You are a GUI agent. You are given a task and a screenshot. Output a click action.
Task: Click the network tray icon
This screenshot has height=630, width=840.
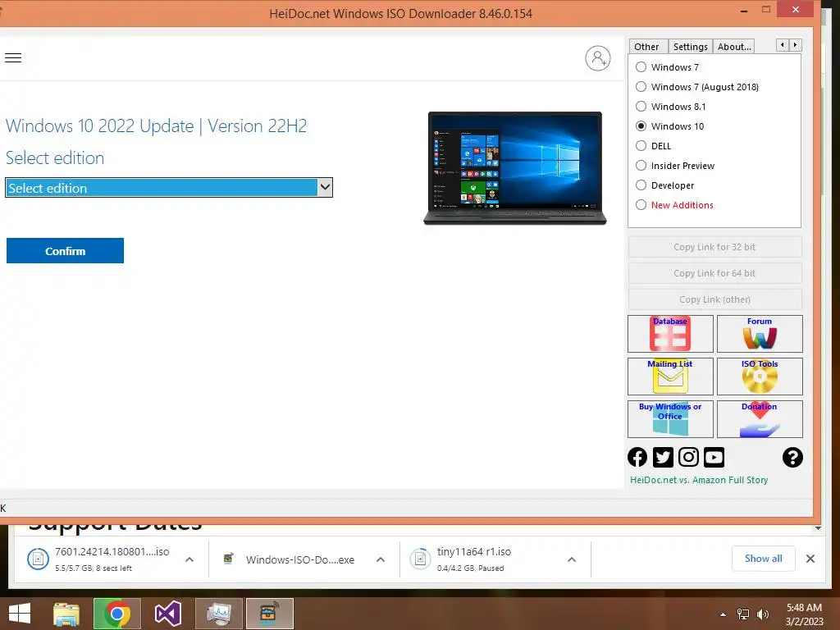[x=743, y=614]
